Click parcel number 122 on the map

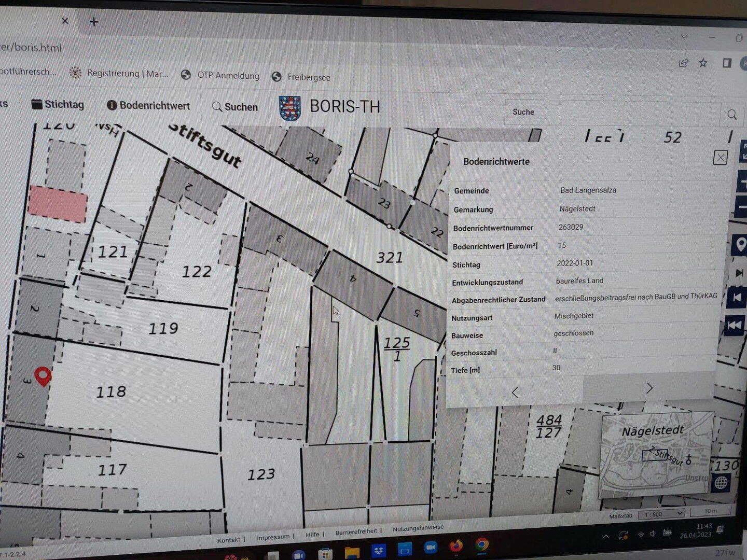pos(197,271)
